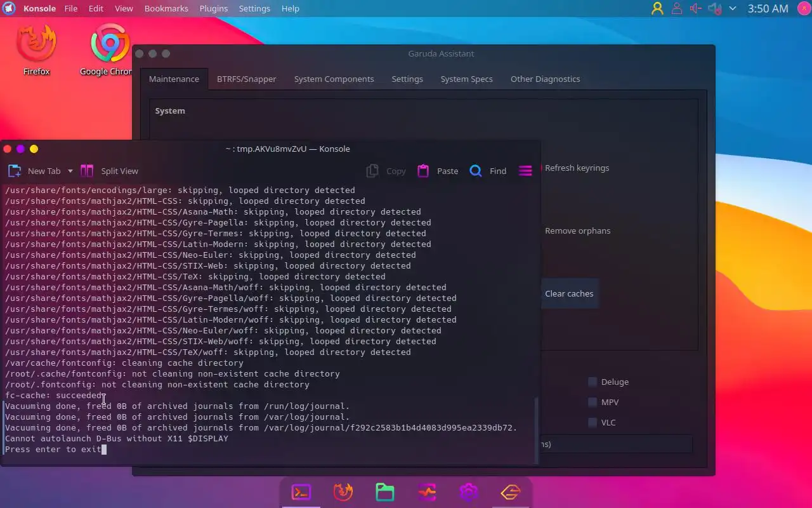The width and height of the screenshot is (812, 508).
Task: Click the Remove orphans button
Action: [577, 231]
